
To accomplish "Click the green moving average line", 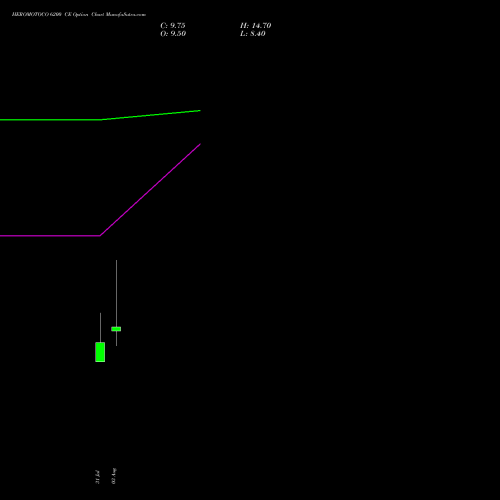I will pyautogui.click(x=100, y=119).
